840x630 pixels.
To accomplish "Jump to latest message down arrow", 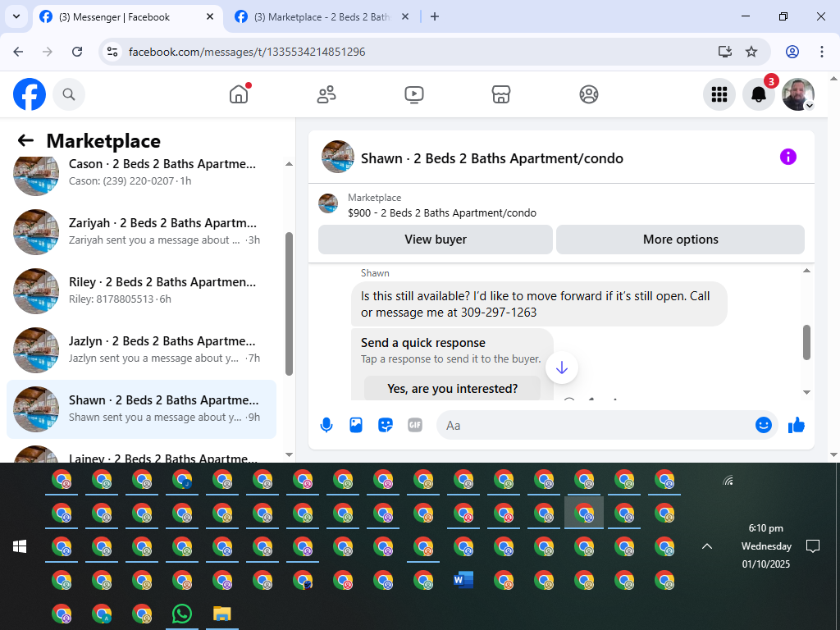I will (561, 367).
